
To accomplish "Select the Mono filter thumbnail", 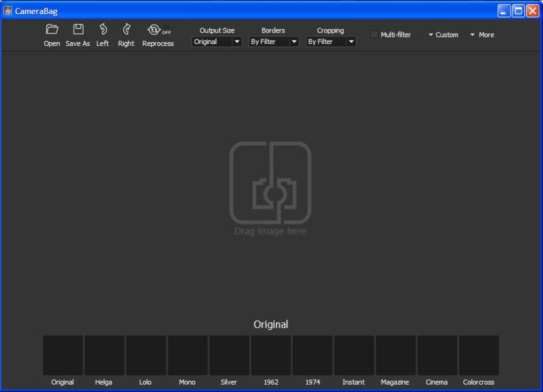I will pyautogui.click(x=188, y=355).
